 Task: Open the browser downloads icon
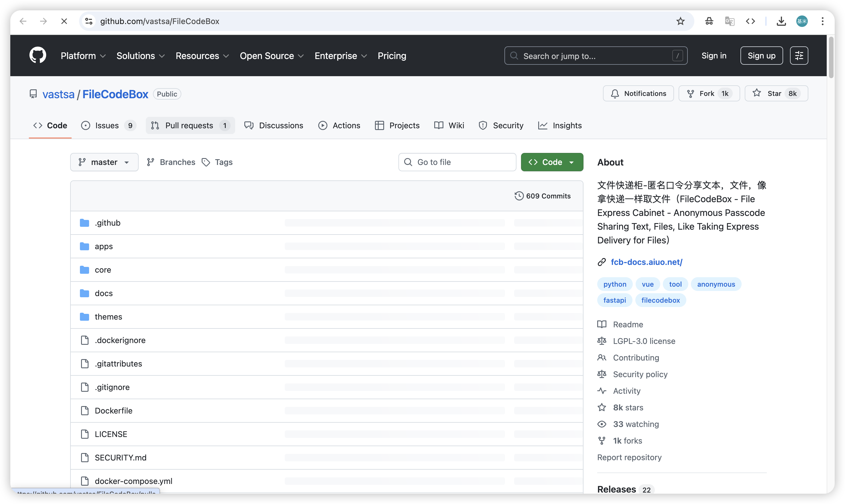coord(781,21)
